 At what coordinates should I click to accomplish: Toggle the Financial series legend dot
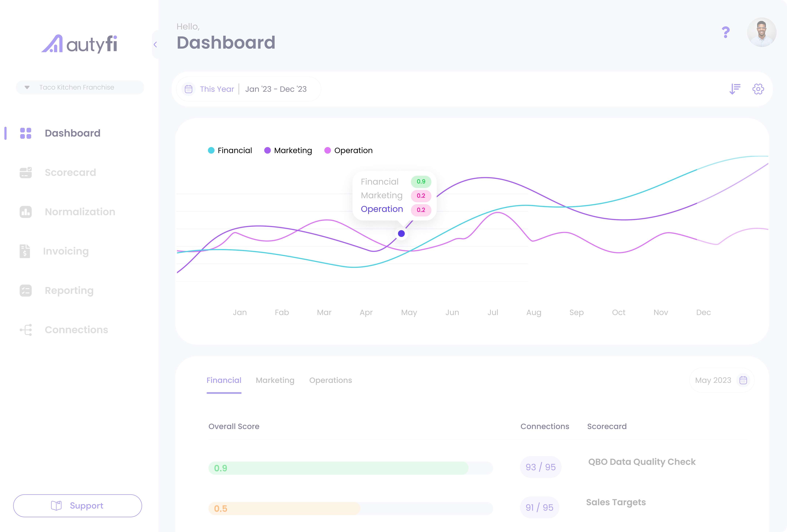(x=211, y=150)
